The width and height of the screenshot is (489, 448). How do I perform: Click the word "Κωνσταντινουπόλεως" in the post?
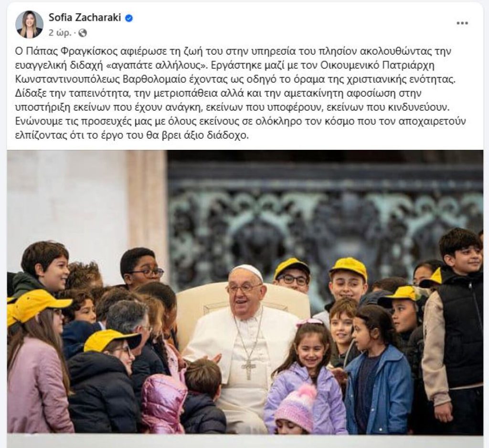67,80
